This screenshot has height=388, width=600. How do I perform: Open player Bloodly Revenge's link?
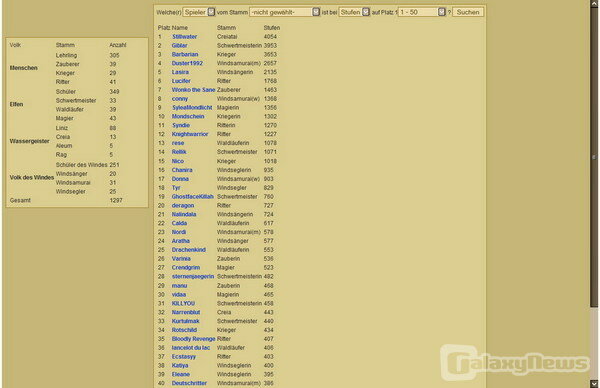tap(193, 339)
